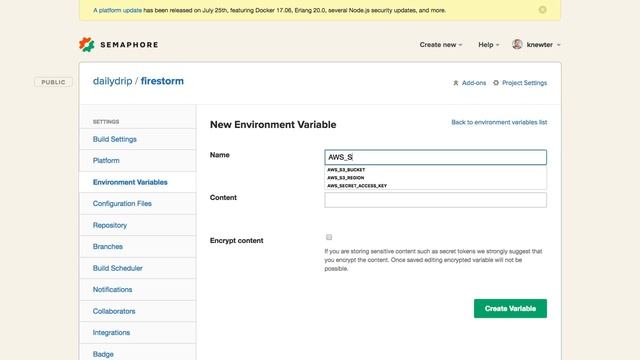The width and height of the screenshot is (640, 360).
Task: Expand the Create new dropdown
Action: (441, 45)
